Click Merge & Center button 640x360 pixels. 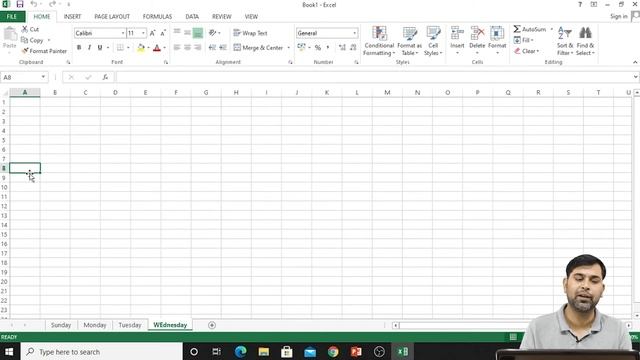258,48
